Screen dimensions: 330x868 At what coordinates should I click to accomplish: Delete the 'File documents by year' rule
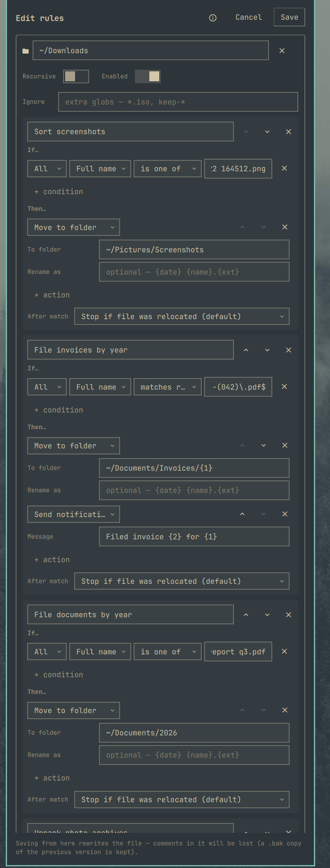click(x=289, y=614)
